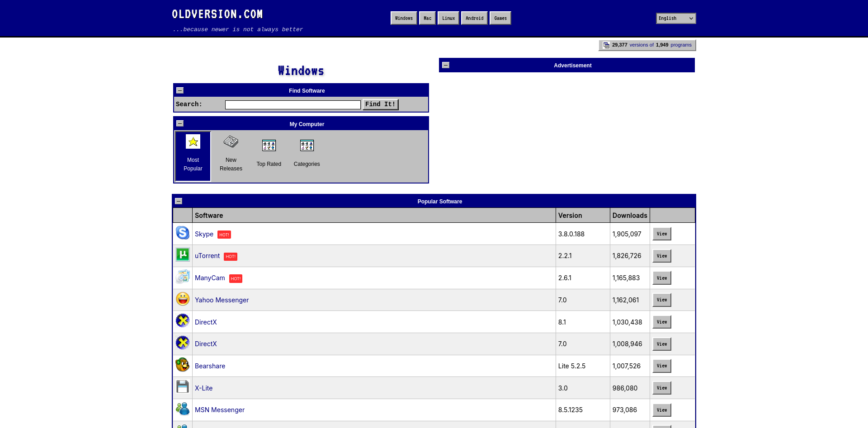Open the Categories icon
Screen dimensions: 868x428
coord(307,146)
